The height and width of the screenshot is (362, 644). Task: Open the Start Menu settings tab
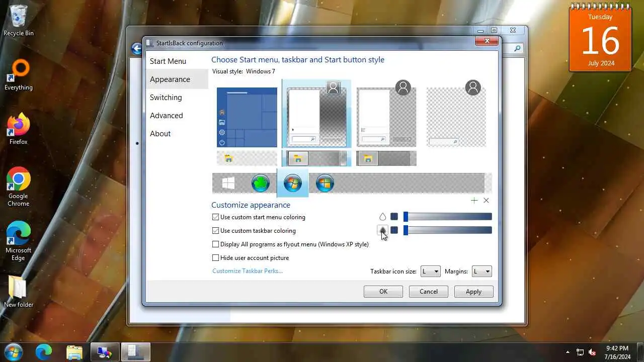coord(177,61)
